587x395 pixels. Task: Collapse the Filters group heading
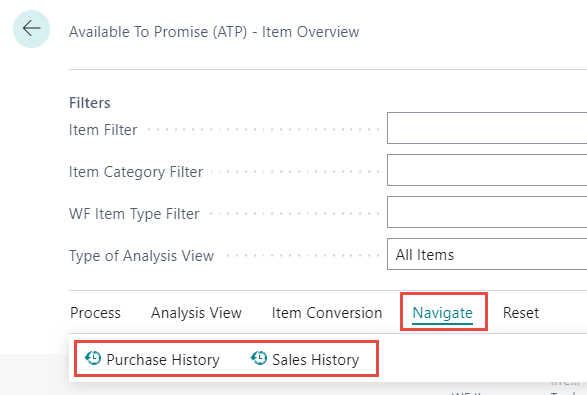pyautogui.click(x=90, y=103)
